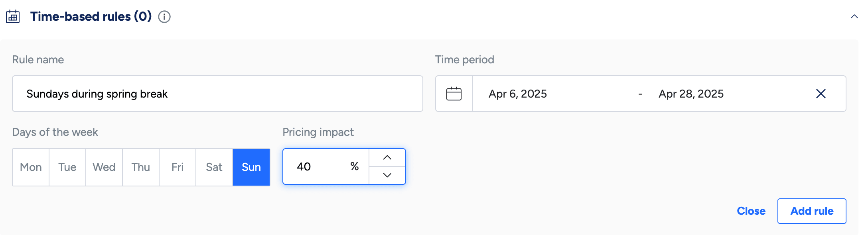Click the pricing impact value 40 field
This screenshot has width=868, height=235.
point(319,166)
